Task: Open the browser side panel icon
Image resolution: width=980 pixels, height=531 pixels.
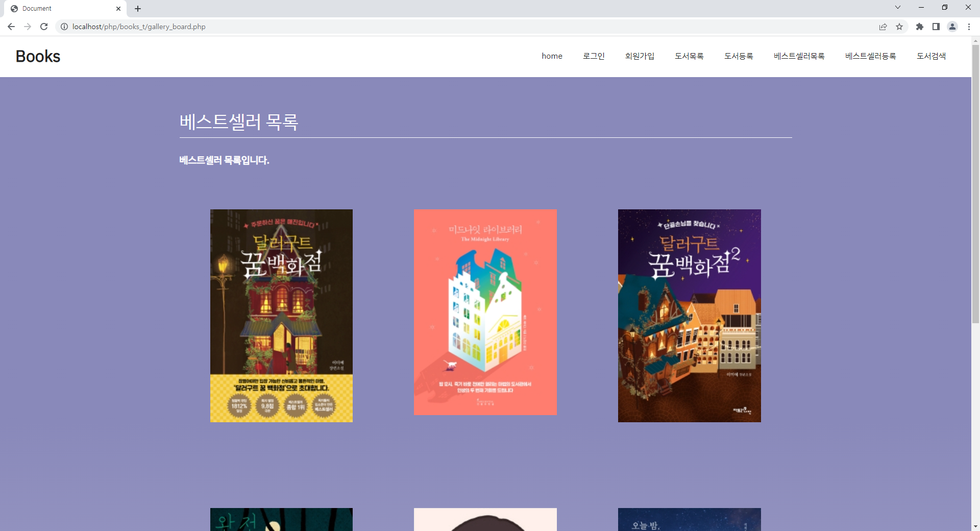Action: (x=936, y=27)
